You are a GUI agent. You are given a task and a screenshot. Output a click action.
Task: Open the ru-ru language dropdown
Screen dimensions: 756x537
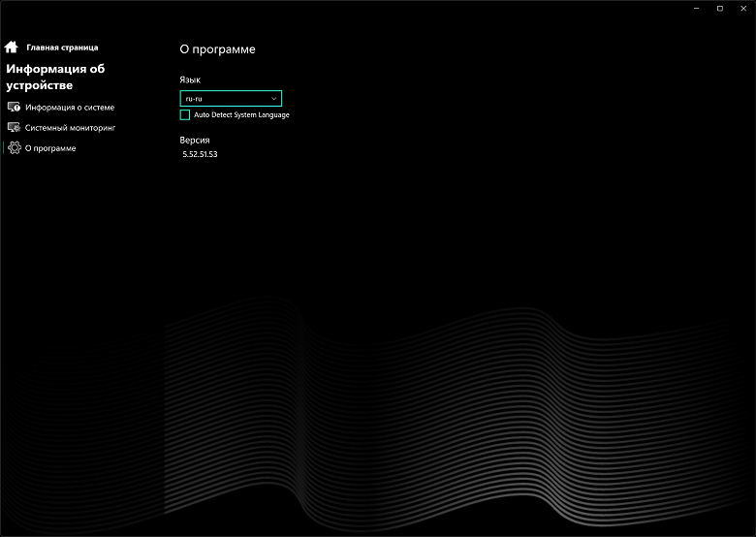click(x=231, y=98)
